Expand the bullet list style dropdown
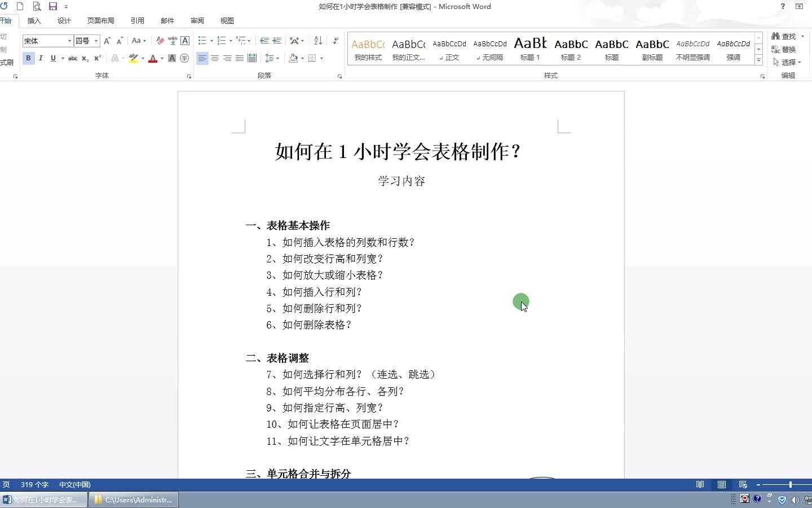The width and height of the screenshot is (812, 508). pos(211,41)
